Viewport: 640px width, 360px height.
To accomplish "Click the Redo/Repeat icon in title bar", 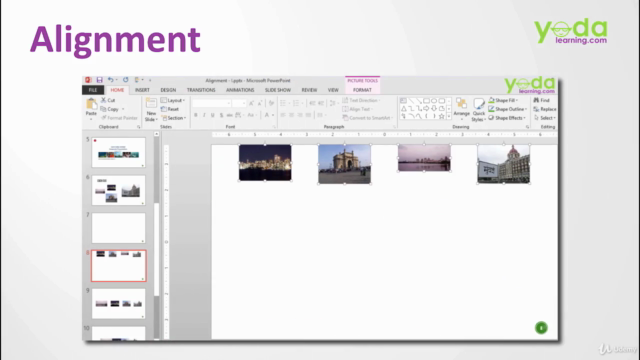I will (x=126, y=80).
